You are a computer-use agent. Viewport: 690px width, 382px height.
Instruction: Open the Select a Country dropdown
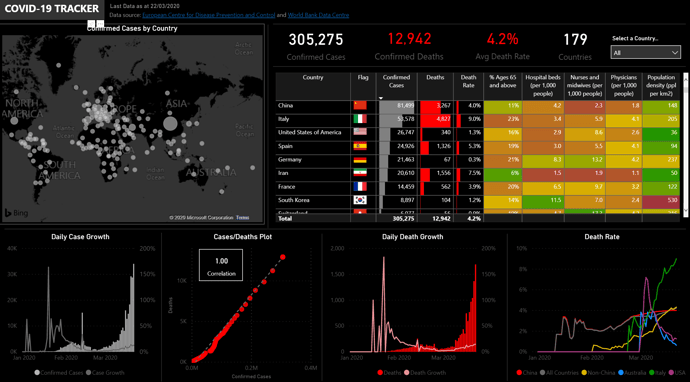coord(646,52)
